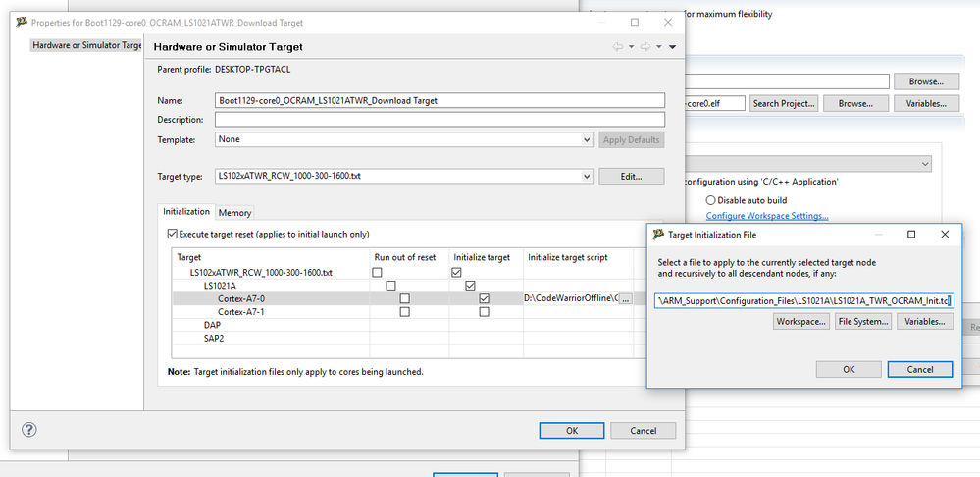The width and height of the screenshot is (980, 477).
Task: Open the Template dropdown
Action: (x=587, y=140)
